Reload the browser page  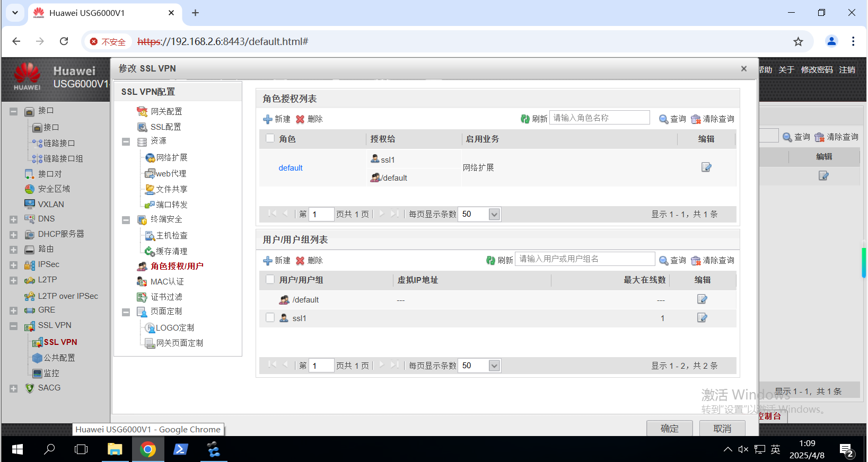[64, 41]
